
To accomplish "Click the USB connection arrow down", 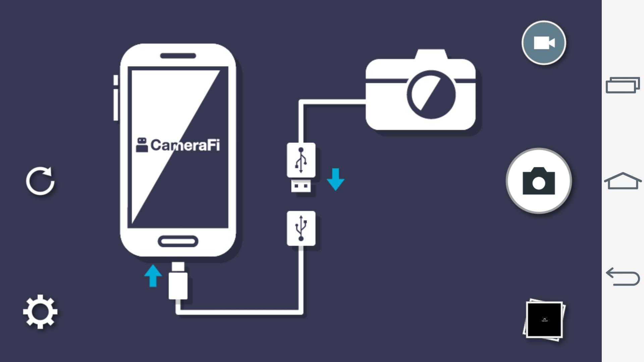I will [336, 179].
